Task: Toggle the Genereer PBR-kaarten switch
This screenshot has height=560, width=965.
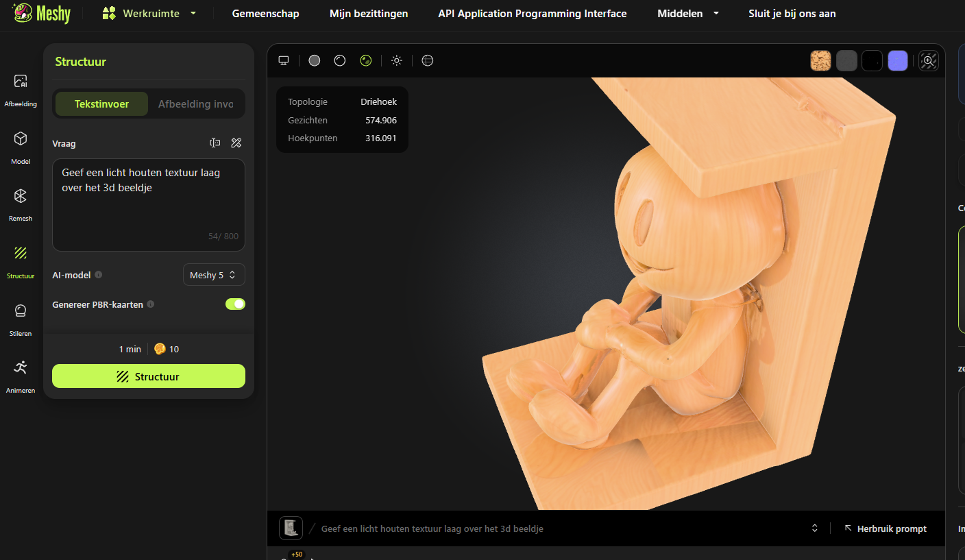Action: [235, 304]
